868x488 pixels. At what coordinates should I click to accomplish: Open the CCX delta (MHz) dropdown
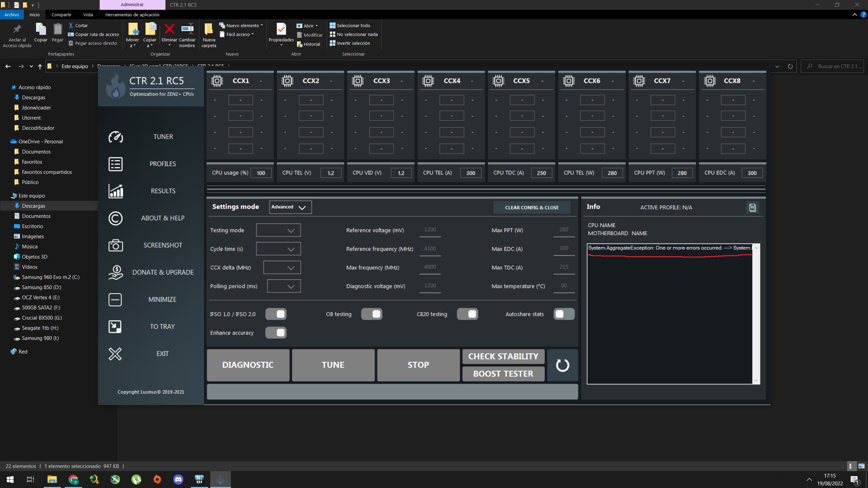point(282,267)
